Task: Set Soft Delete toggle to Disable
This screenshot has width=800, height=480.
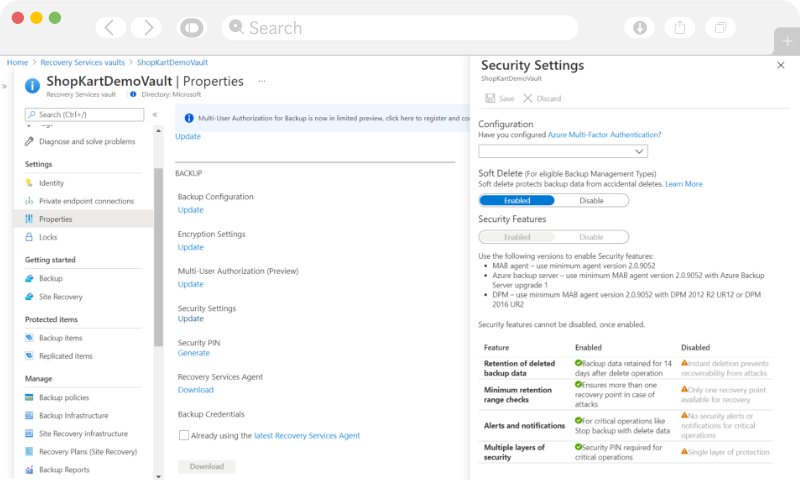Action: 591,200
